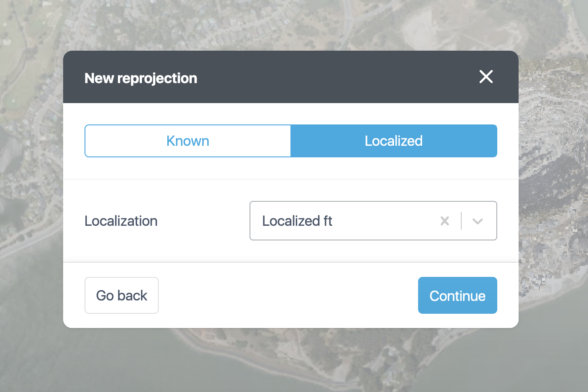Click the New reprojection title
This screenshot has width=588, height=392.
[141, 78]
